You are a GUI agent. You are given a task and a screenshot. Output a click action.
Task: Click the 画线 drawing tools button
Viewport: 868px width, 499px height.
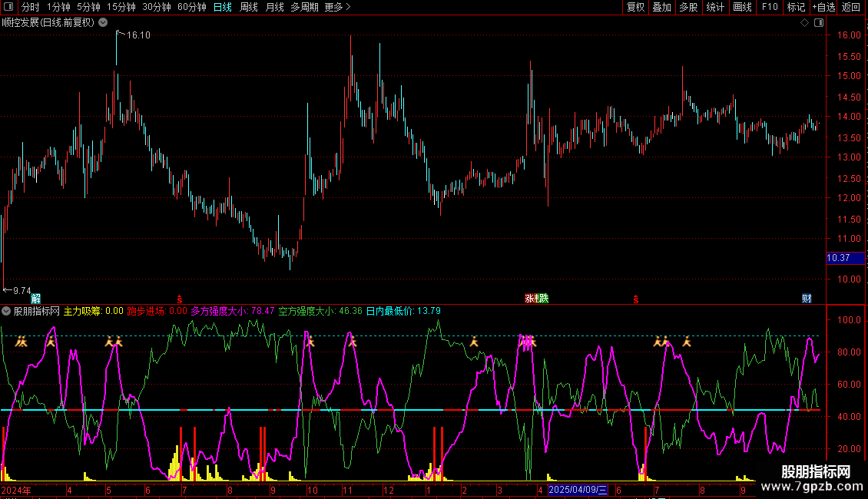click(x=742, y=7)
